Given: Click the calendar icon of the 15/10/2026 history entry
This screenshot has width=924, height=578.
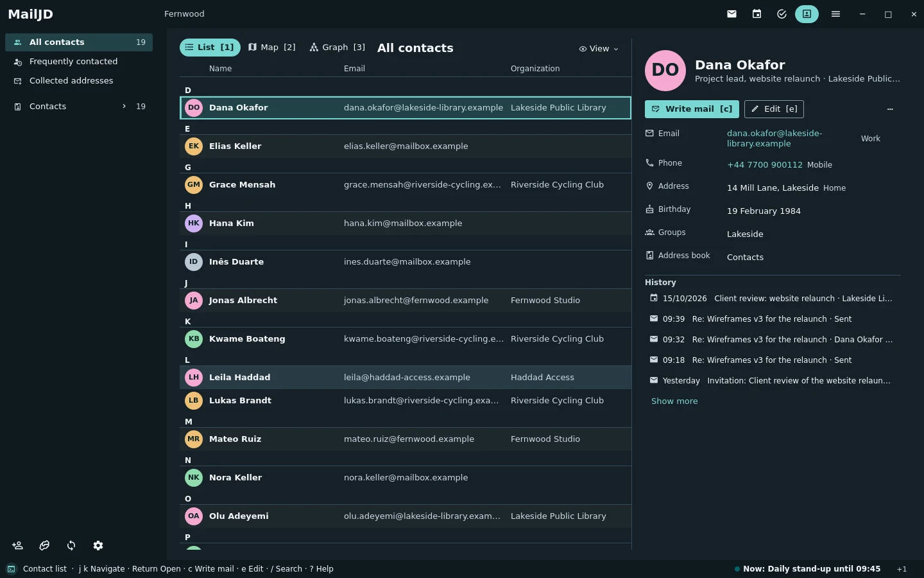Looking at the screenshot, I should pos(654,298).
